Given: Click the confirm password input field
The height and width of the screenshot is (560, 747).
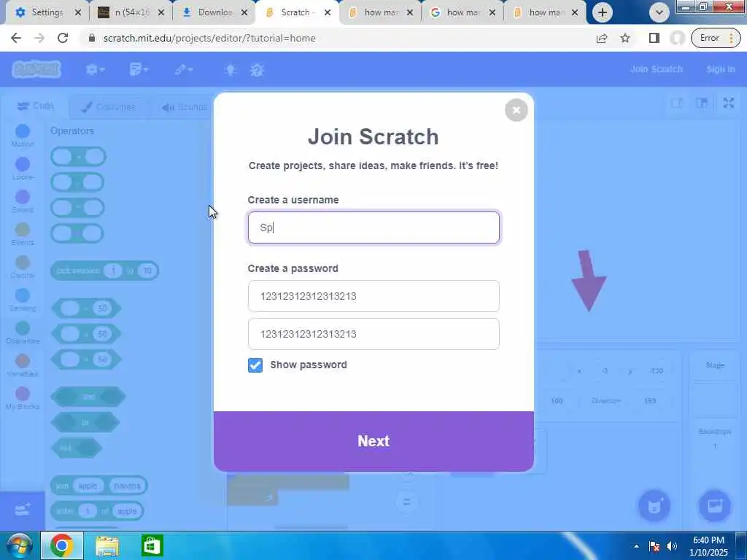Looking at the screenshot, I should 373,334.
